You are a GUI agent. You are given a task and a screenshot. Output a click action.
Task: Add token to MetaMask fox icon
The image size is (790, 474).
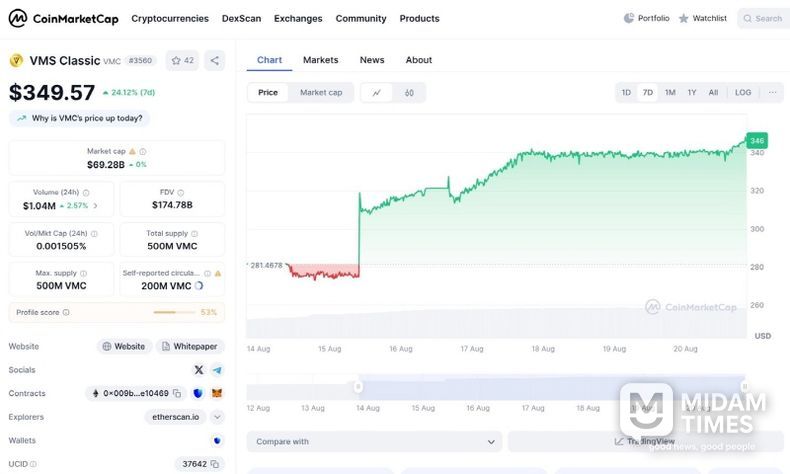coord(217,393)
